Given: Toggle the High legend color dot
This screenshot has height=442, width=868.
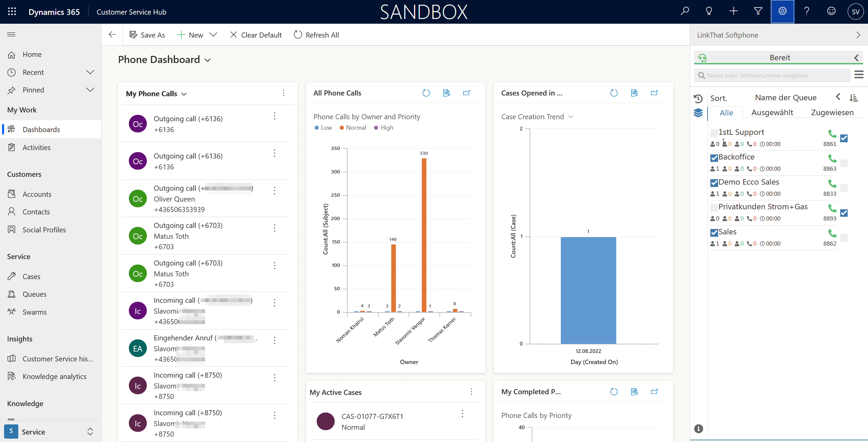Looking at the screenshot, I should (376, 128).
